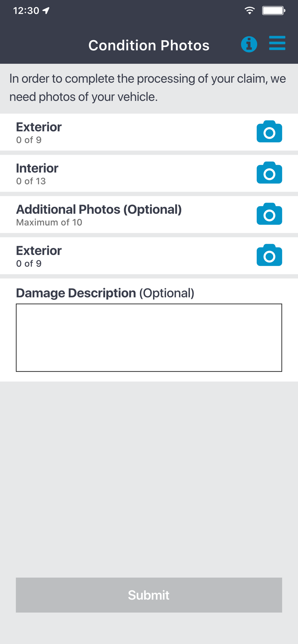Screen dimensions: 298x644
Task: Tap the camera icon on the topmost Exterior row
Action: [269, 132]
